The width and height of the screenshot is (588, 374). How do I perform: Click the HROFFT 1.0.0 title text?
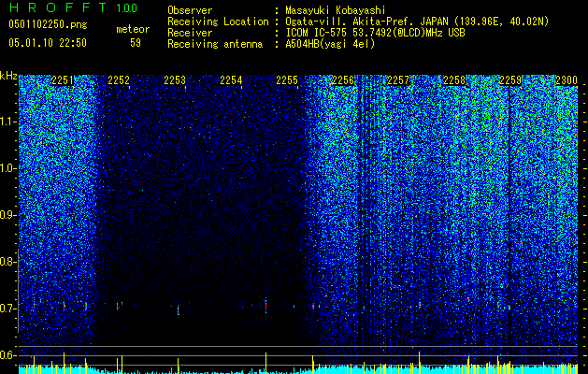73,7
